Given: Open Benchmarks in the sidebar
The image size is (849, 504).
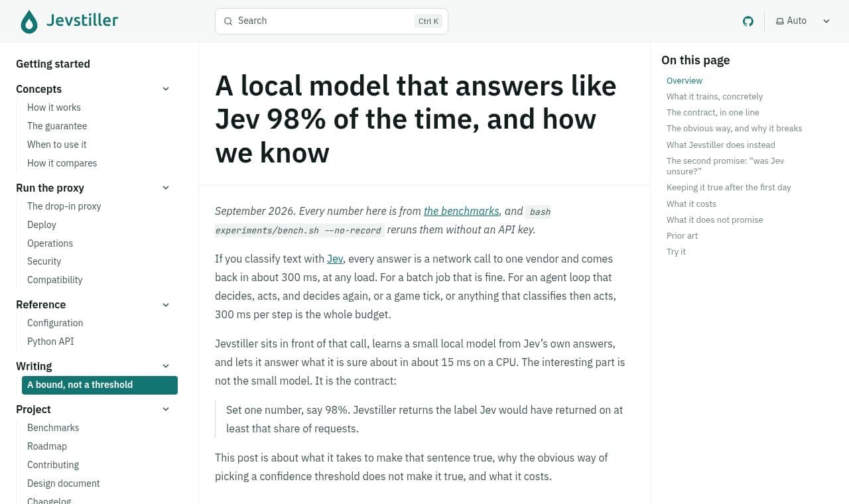Looking at the screenshot, I should point(53,428).
